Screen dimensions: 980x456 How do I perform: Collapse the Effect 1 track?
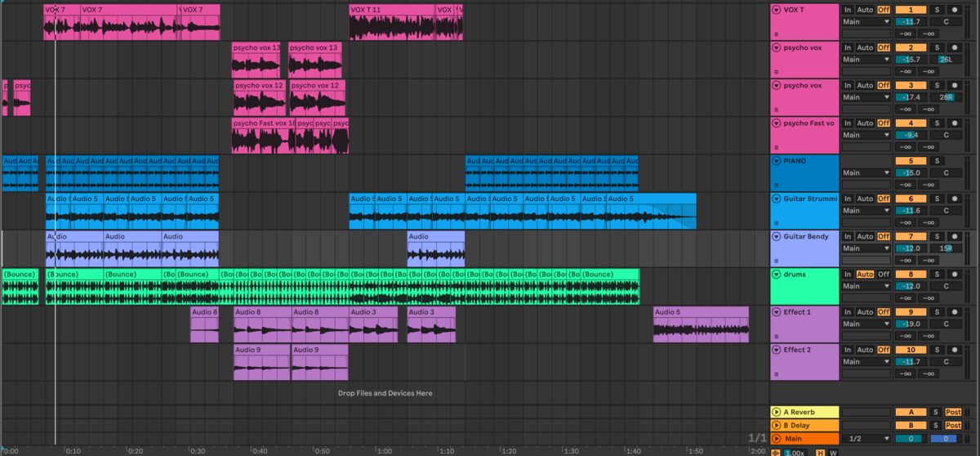[776, 312]
